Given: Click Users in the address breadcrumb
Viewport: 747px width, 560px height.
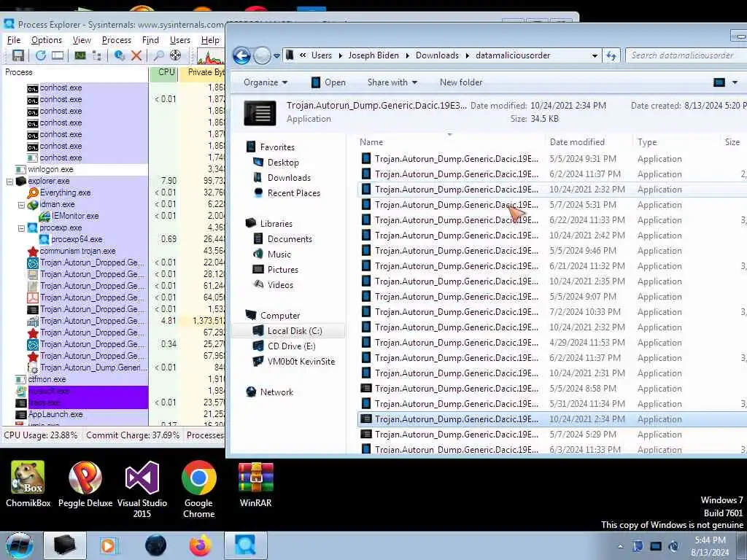Looking at the screenshot, I should tap(322, 55).
